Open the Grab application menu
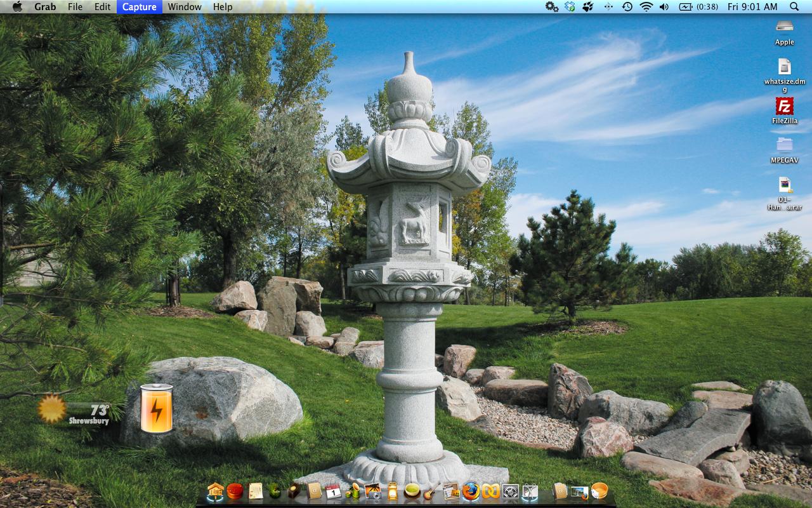The image size is (812, 508). pyautogui.click(x=45, y=6)
